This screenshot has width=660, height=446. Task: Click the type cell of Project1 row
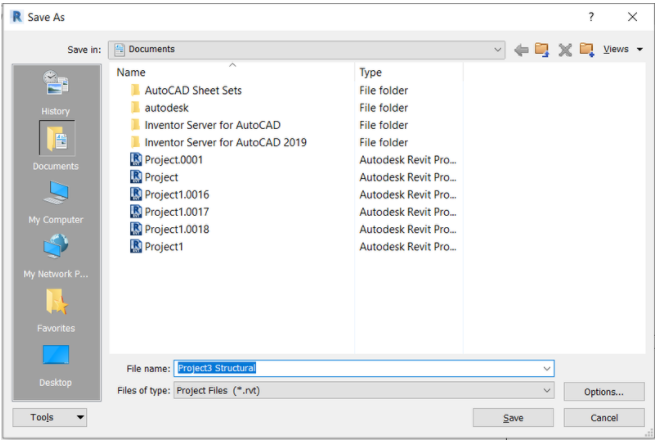pyautogui.click(x=408, y=246)
